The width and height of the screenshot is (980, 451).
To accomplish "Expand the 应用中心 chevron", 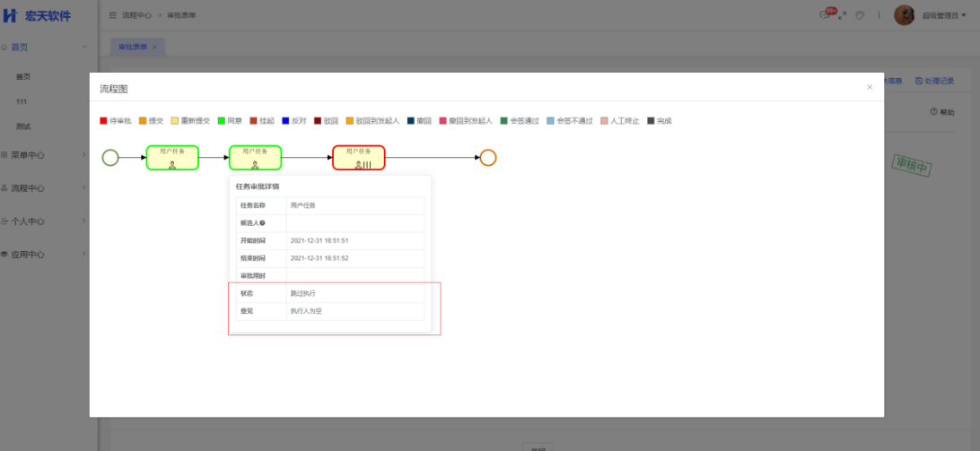I will (84, 254).
